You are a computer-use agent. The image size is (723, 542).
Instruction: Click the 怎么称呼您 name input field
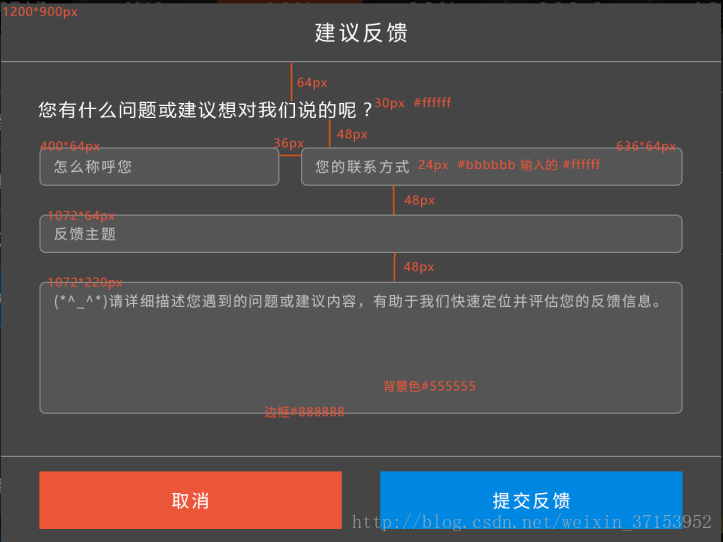(159, 167)
